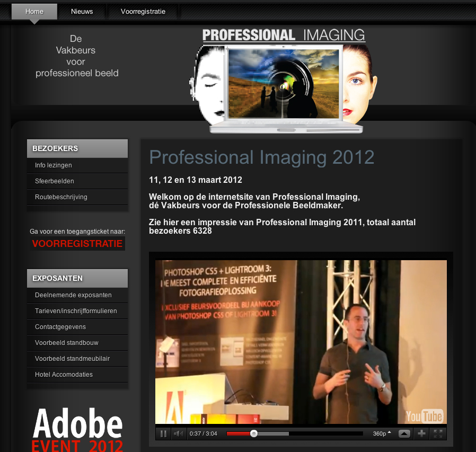Screen dimensions: 476x452
Task: Click the EXPOSANTEN section header
Action: coord(77,278)
